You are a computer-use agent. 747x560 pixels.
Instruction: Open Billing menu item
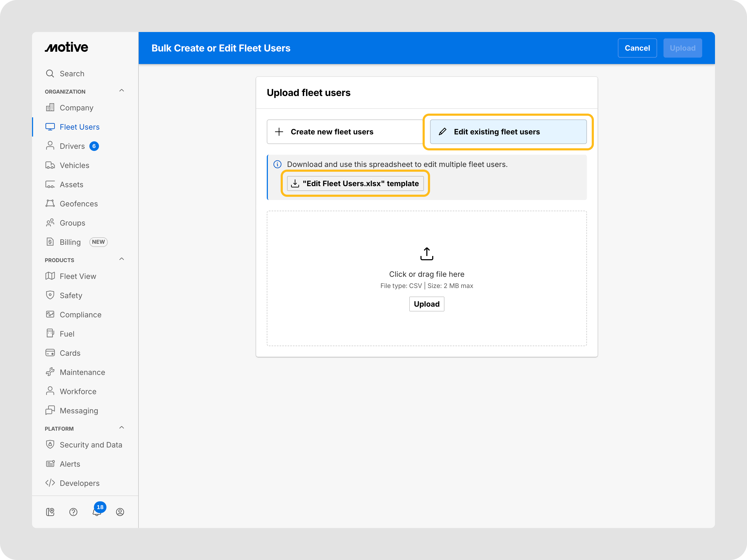coord(70,242)
